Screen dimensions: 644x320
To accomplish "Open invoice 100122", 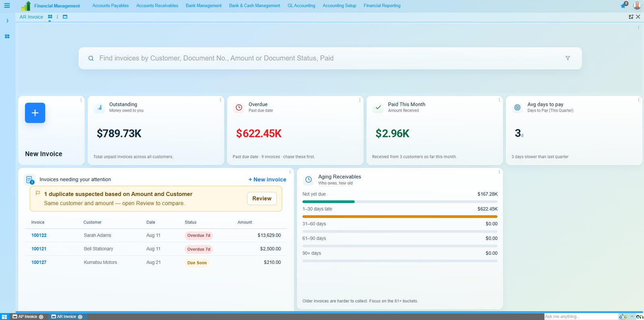I will click(x=39, y=235).
